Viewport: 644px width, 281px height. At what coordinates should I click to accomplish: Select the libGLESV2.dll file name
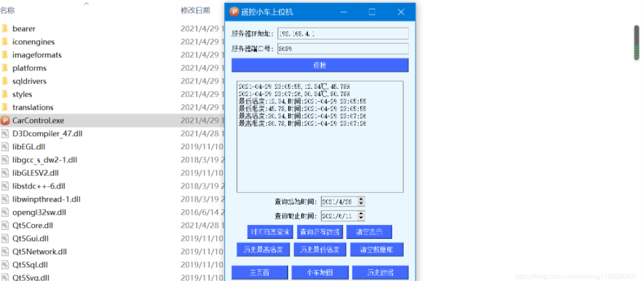coord(36,173)
